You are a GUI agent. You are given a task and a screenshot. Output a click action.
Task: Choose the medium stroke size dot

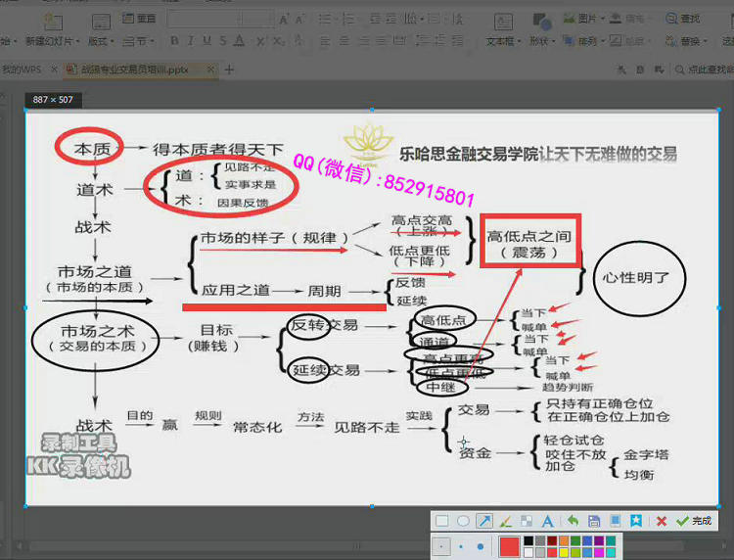(x=461, y=546)
